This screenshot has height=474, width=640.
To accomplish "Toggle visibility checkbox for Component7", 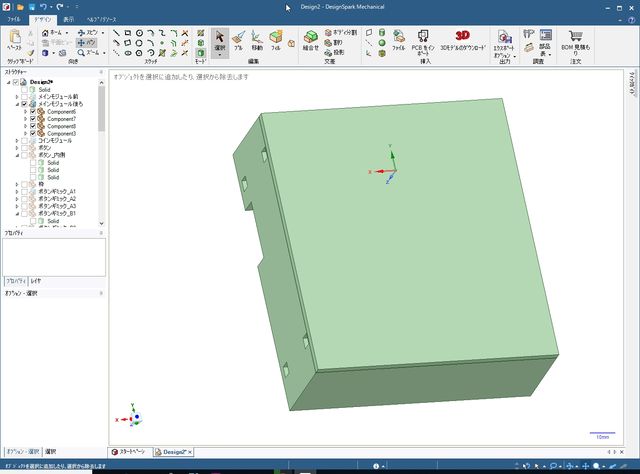I will [33, 119].
